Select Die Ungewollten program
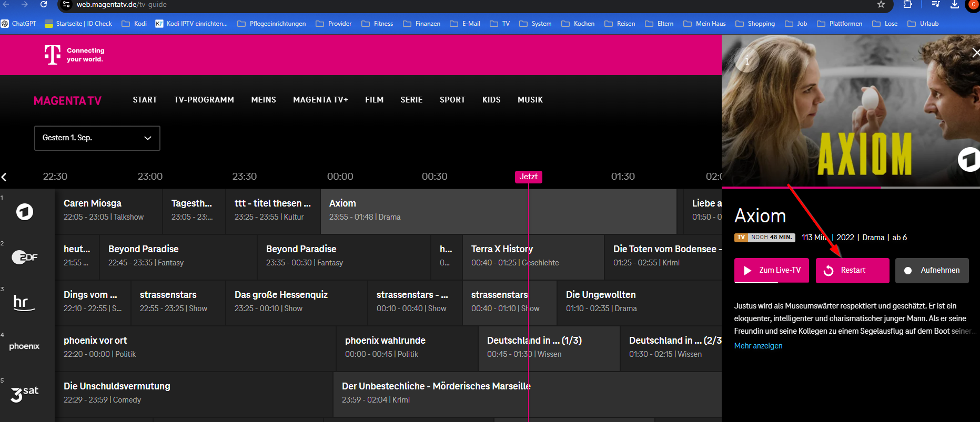Viewport: 980px width, 422px height. pyautogui.click(x=640, y=303)
